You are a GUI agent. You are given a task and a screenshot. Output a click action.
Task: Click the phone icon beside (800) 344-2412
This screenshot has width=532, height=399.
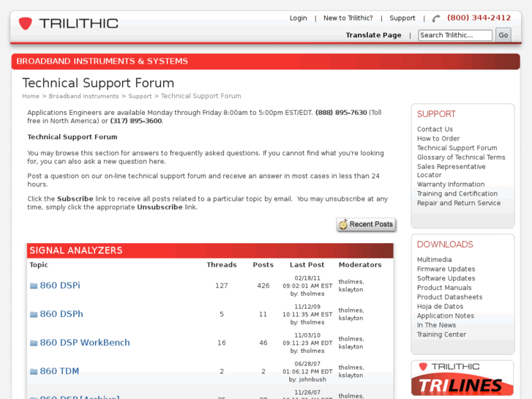(x=436, y=19)
